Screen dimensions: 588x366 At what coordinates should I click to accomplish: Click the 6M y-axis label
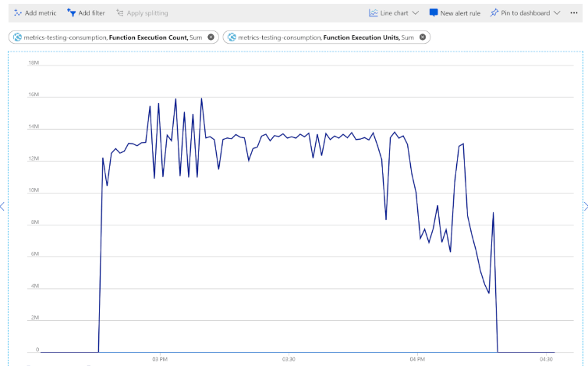point(35,254)
